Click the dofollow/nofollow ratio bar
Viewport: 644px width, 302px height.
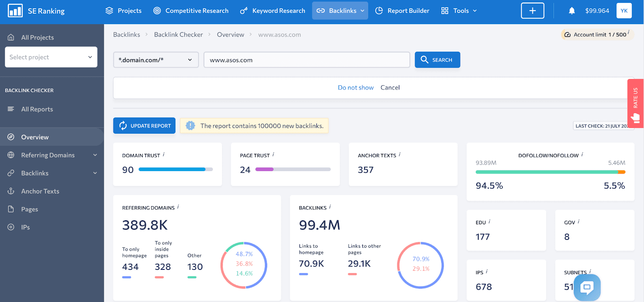(550, 172)
